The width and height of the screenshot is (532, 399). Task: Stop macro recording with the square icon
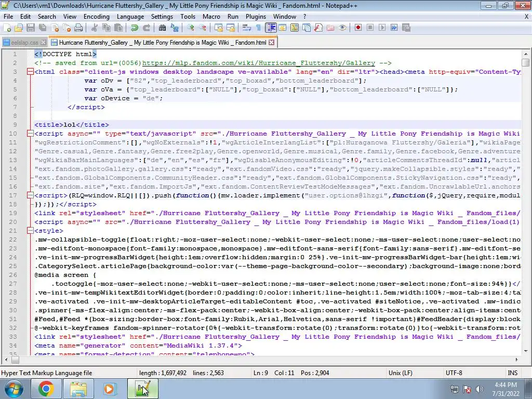tap(370, 28)
